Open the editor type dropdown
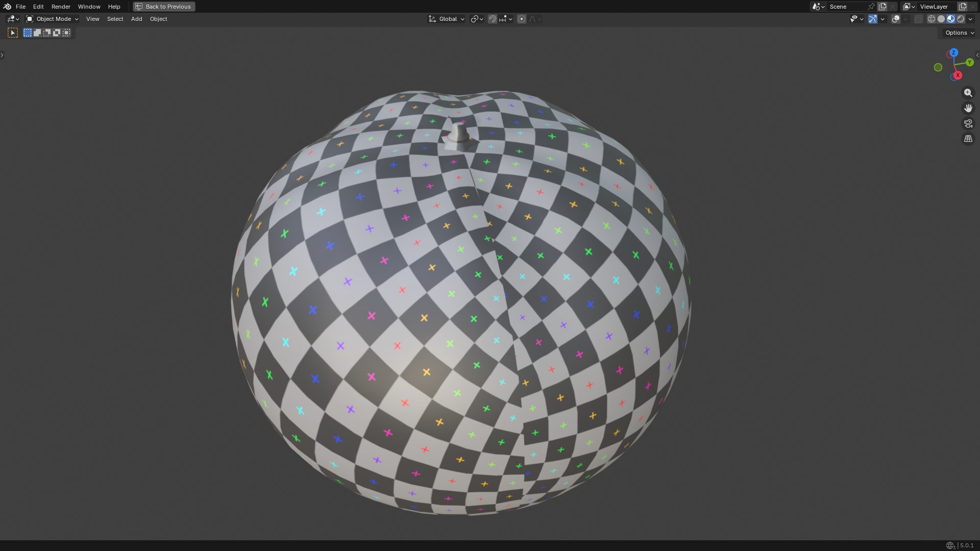The image size is (980, 551). [13, 19]
